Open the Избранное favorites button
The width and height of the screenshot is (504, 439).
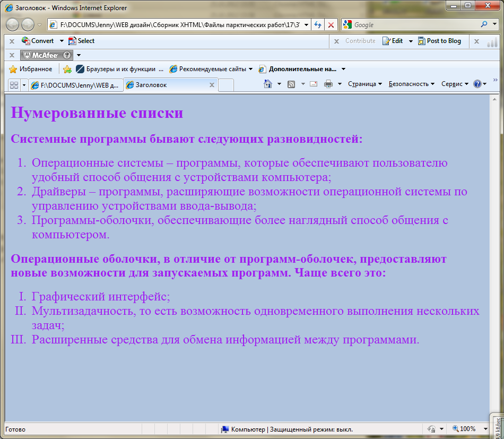pos(30,69)
